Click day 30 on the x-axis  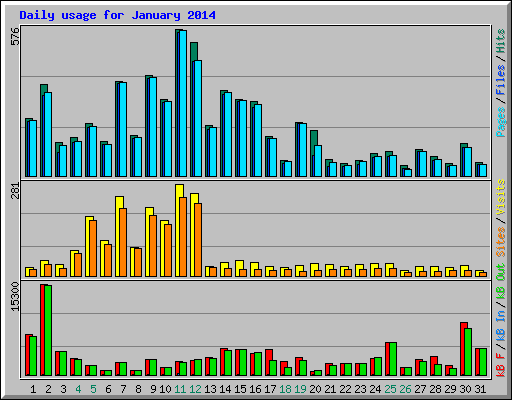tap(465, 389)
